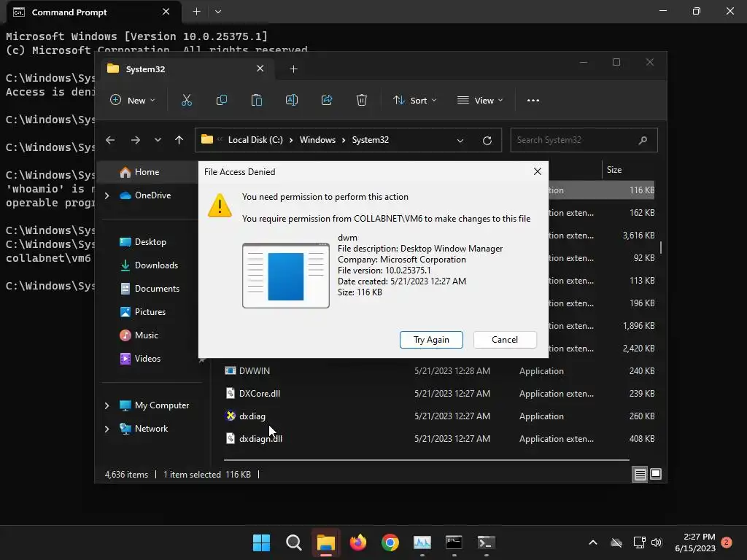Open the Windows Start button on taskbar
This screenshot has height=560, width=747.
coord(261,542)
